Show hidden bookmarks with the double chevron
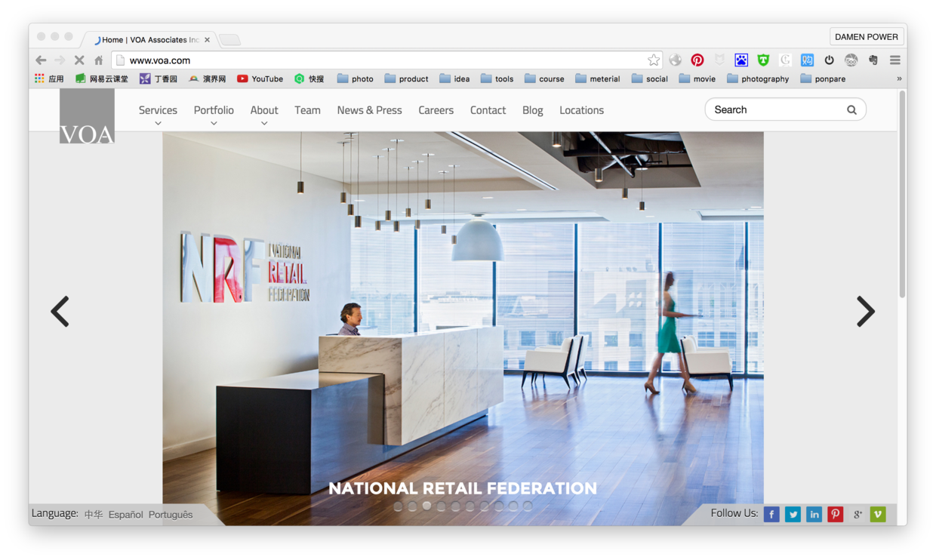This screenshot has width=936, height=560. click(x=899, y=78)
